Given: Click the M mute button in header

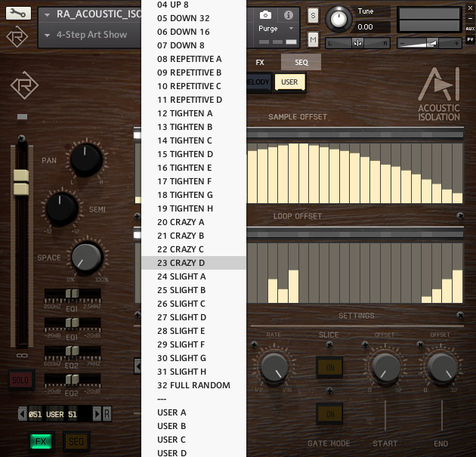Looking at the screenshot, I should (314, 39).
